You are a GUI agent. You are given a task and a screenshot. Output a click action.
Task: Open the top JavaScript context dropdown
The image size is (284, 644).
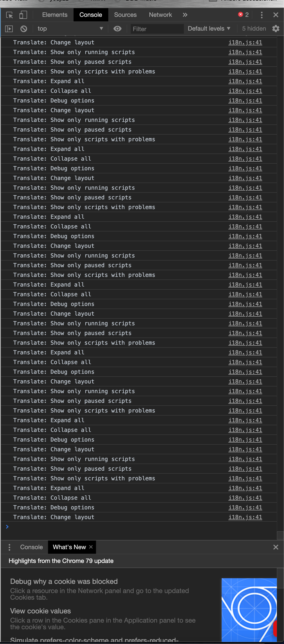pyautogui.click(x=70, y=29)
